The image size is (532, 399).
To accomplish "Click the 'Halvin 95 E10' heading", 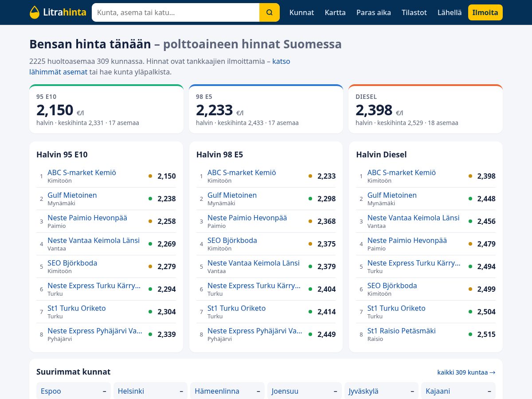I will 62,155.
